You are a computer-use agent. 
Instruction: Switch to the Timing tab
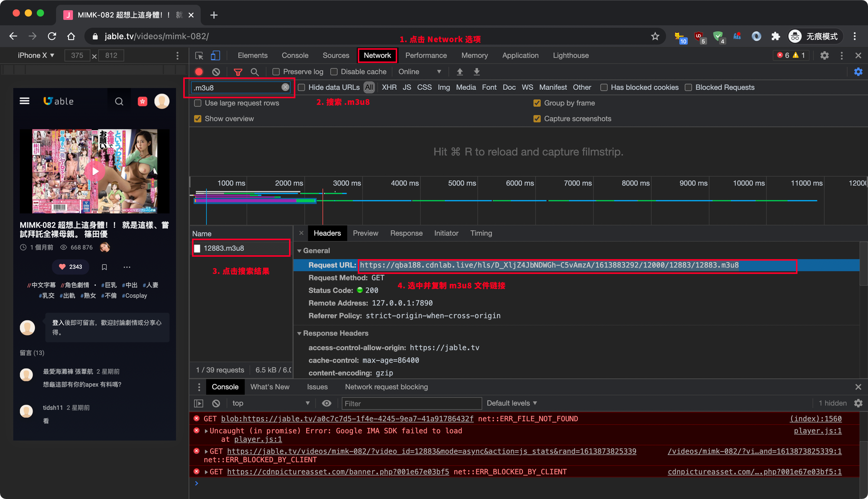click(481, 234)
